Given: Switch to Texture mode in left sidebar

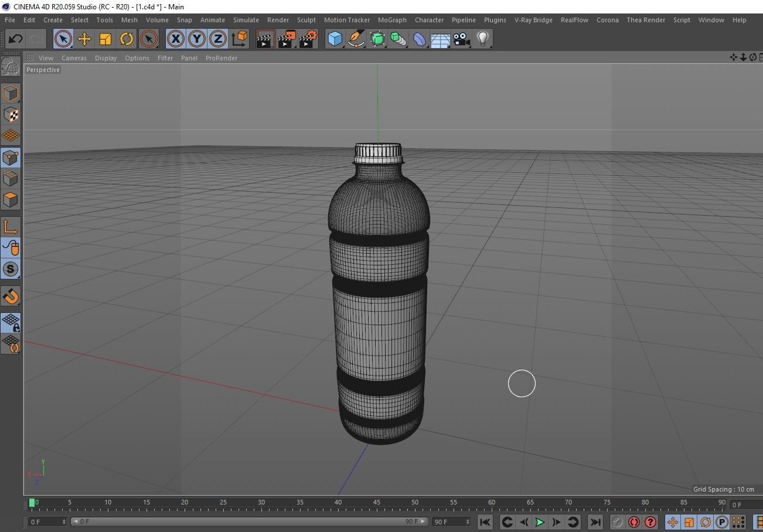Looking at the screenshot, I should pyautogui.click(x=11, y=114).
